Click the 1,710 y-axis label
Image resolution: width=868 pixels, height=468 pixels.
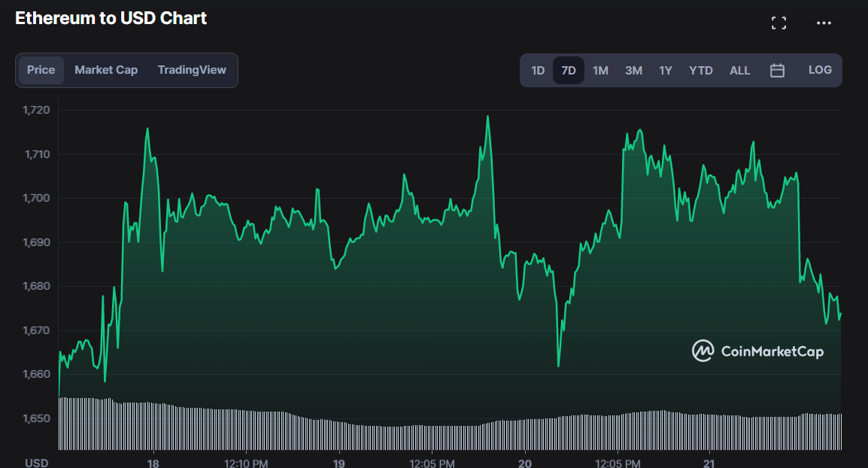coord(37,154)
